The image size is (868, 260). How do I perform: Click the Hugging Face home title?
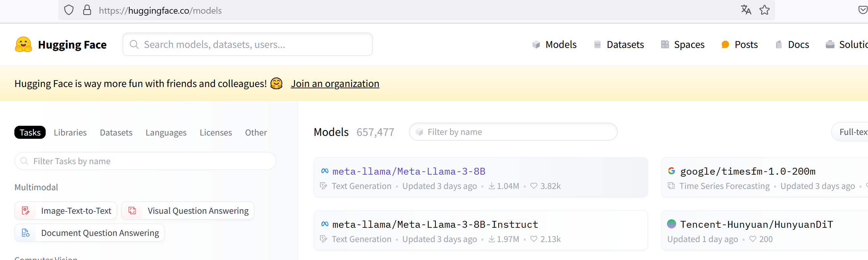(x=72, y=44)
